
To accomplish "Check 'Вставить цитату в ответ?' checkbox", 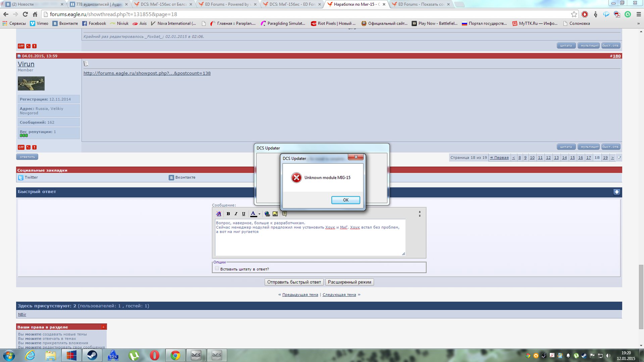I will (217, 268).
